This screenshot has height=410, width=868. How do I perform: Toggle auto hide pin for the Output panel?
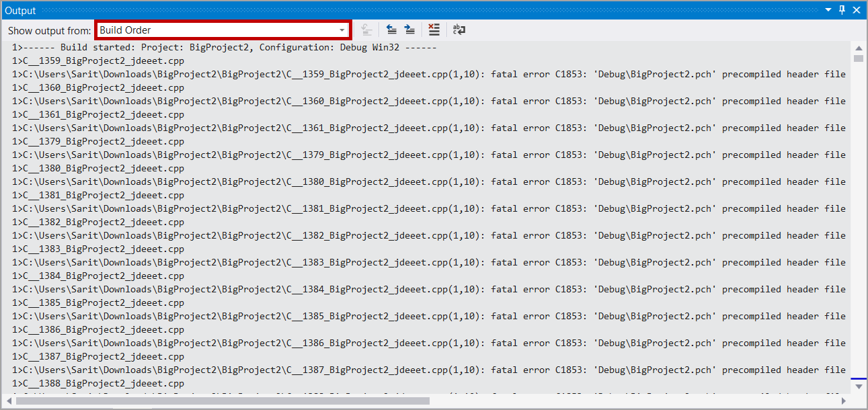842,10
